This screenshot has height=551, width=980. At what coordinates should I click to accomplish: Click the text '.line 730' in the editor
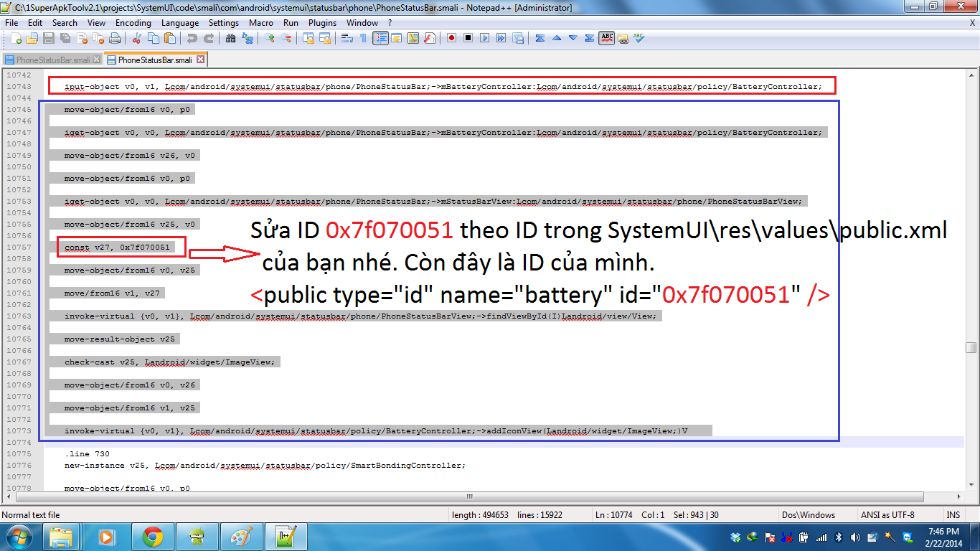[87, 454]
